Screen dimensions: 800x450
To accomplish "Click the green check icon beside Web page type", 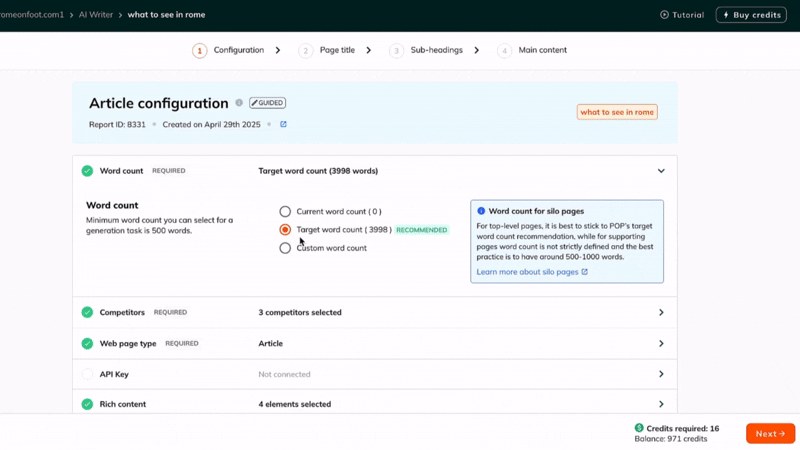I will [87, 343].
